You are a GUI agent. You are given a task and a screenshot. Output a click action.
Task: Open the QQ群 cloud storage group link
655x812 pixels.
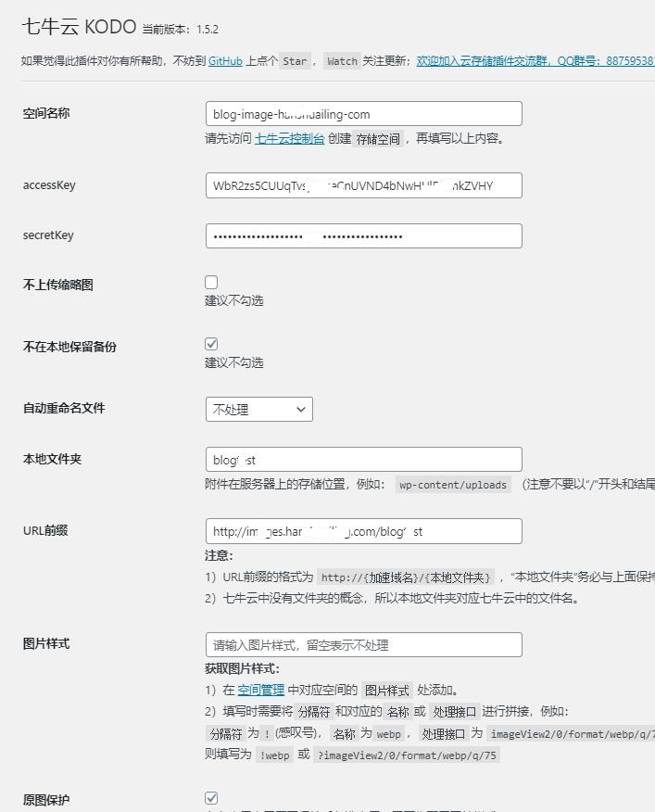tap(535, 61)
